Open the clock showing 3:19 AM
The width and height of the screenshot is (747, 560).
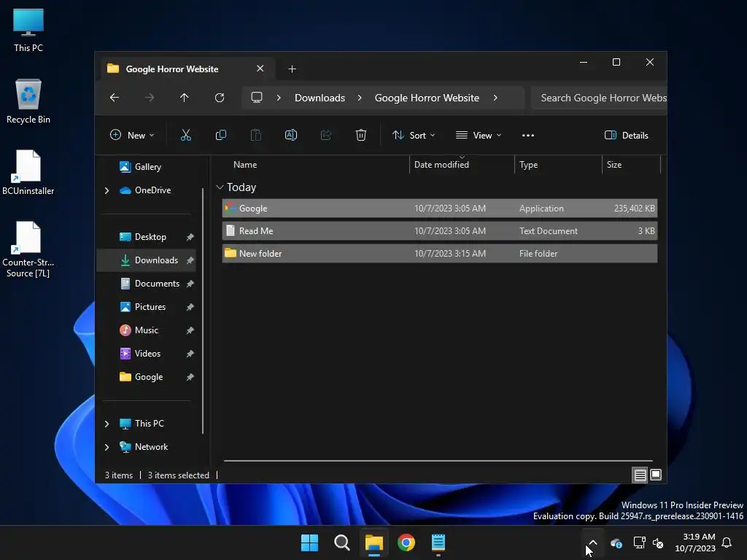pyautogui.click(x=695, y=542)
